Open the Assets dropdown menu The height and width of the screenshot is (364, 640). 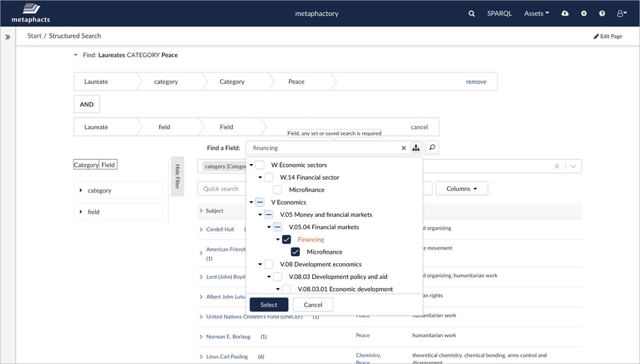point(537,13)
